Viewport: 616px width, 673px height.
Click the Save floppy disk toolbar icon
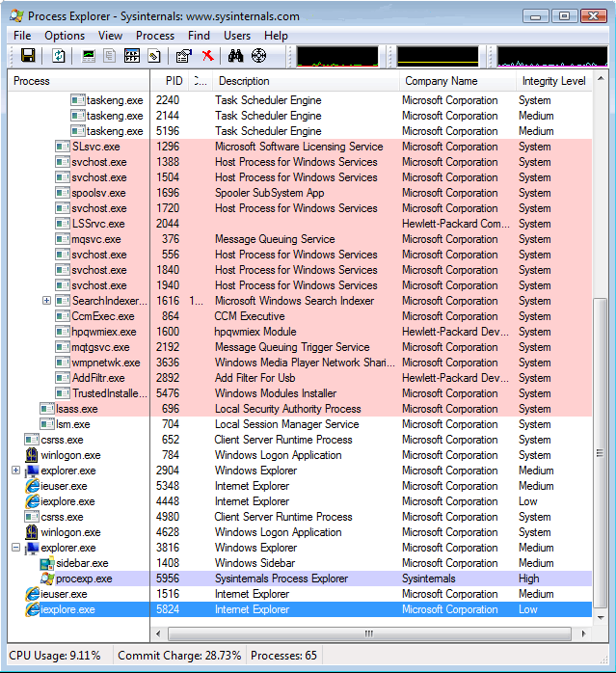tap(28, 56)
